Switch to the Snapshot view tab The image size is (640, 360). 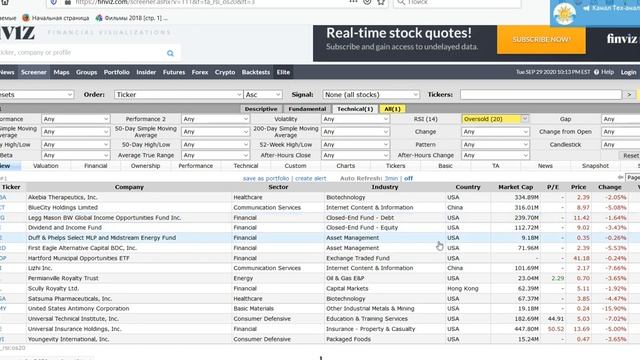point(596,166)
